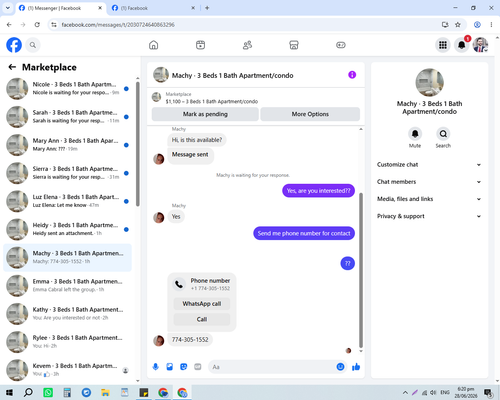Screen dimensions: 500x400
Task: Open Marketplace listing $1,100 apartment link
Action: [212, 101]
